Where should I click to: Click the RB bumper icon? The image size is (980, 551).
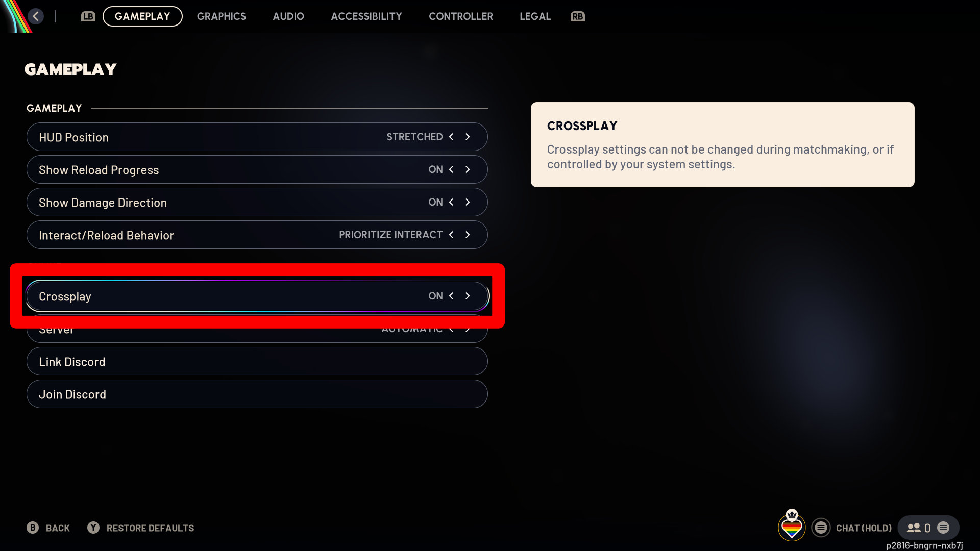click(578, 16)
